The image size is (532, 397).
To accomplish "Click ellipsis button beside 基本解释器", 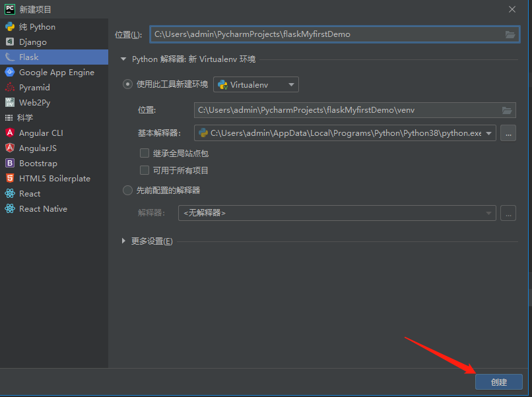I will click(508, 133).
